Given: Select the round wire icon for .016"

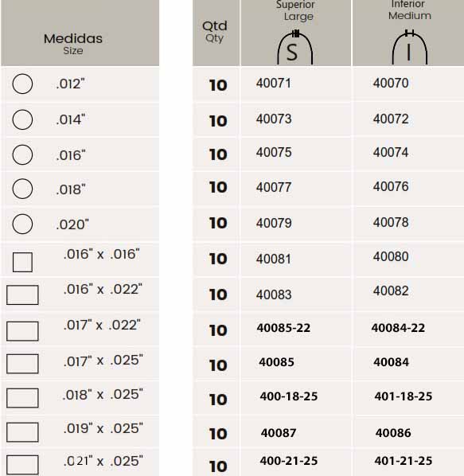Looking at the screenshot, I should click(22, 155).
